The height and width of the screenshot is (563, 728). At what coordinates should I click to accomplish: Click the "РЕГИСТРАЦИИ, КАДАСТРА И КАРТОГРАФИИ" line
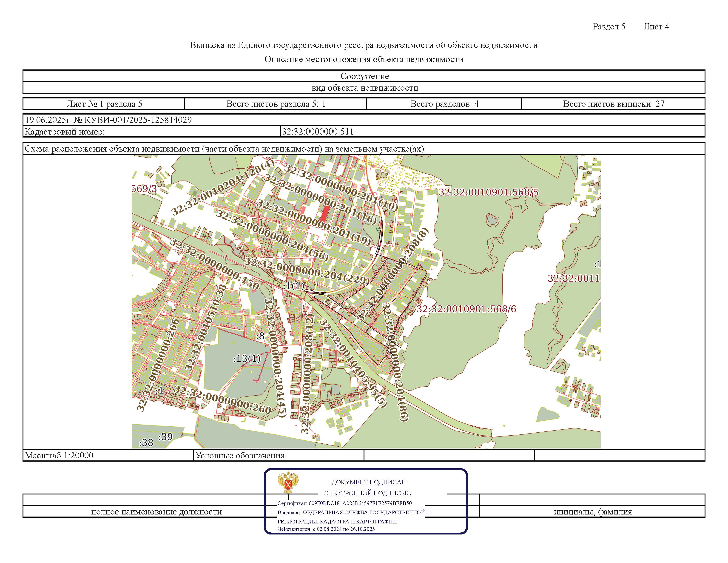(337, 522)
